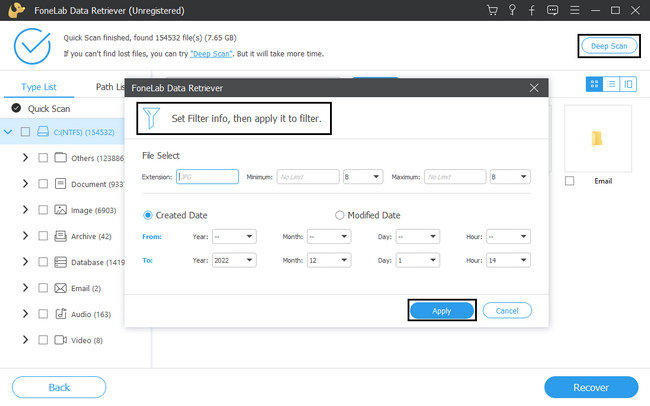Expand the Database category
The width and height of the screenshot is (650, 406).
click(x=25, y=262)
